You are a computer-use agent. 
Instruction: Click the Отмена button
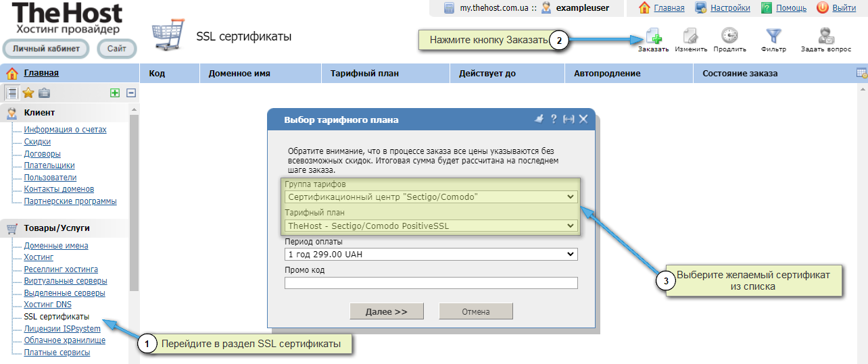click(x=476, y=311)
